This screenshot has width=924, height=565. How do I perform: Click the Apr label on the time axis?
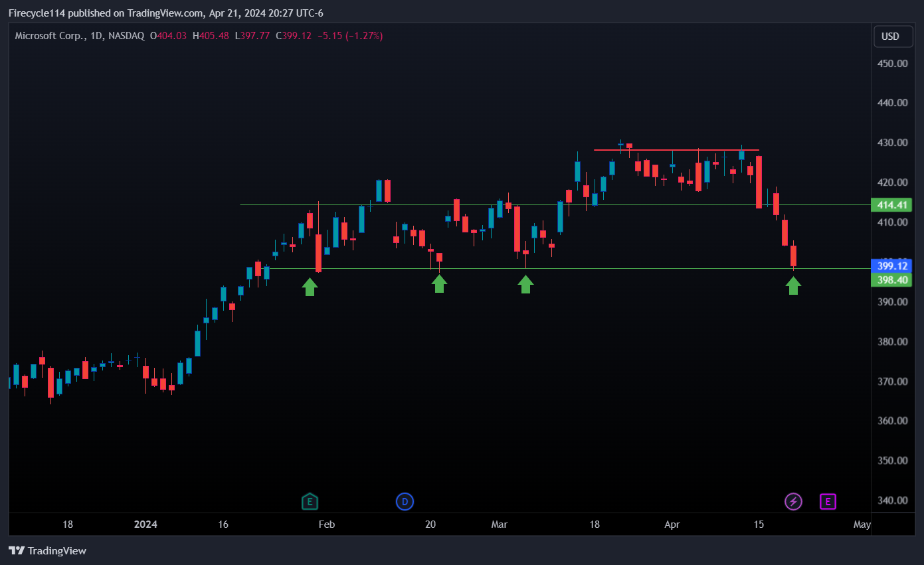672,525
